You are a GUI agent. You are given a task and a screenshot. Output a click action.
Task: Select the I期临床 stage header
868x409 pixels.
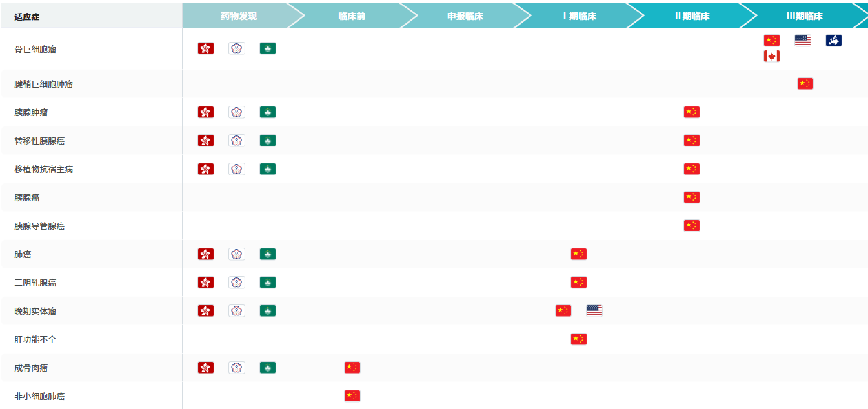(579, 16)
